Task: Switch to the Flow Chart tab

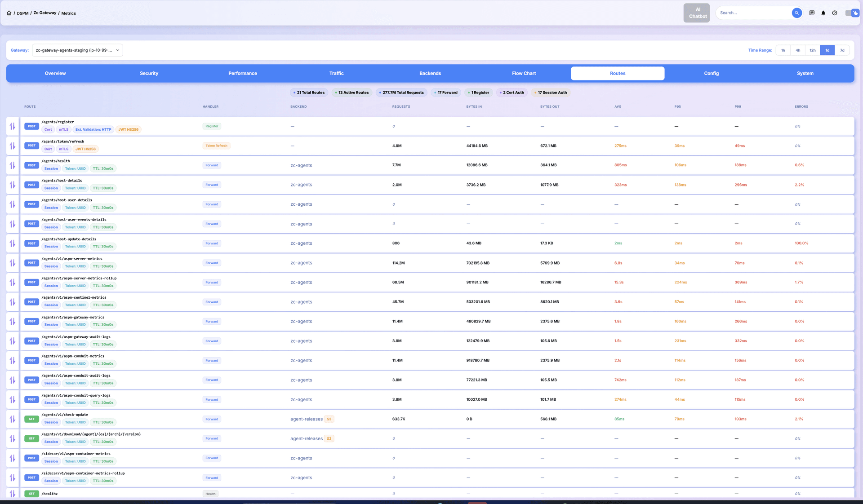Action: tap(524, 73)
